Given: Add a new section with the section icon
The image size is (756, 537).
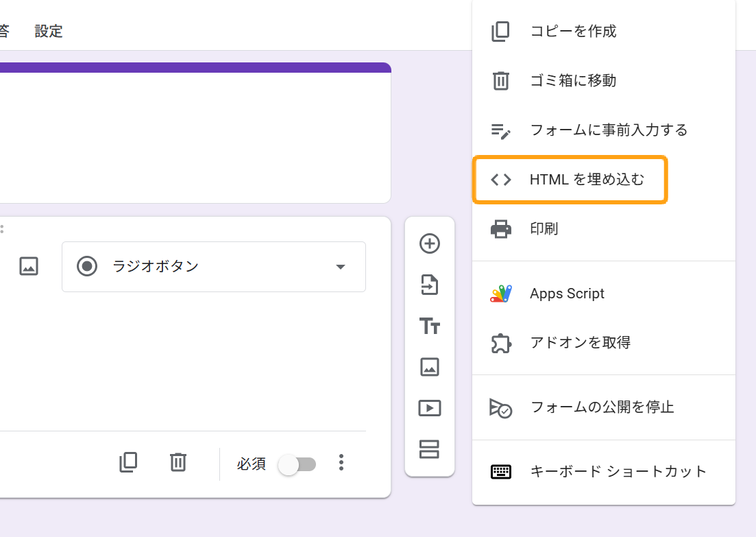Looking at the screenshot, I should coord(430,449).
